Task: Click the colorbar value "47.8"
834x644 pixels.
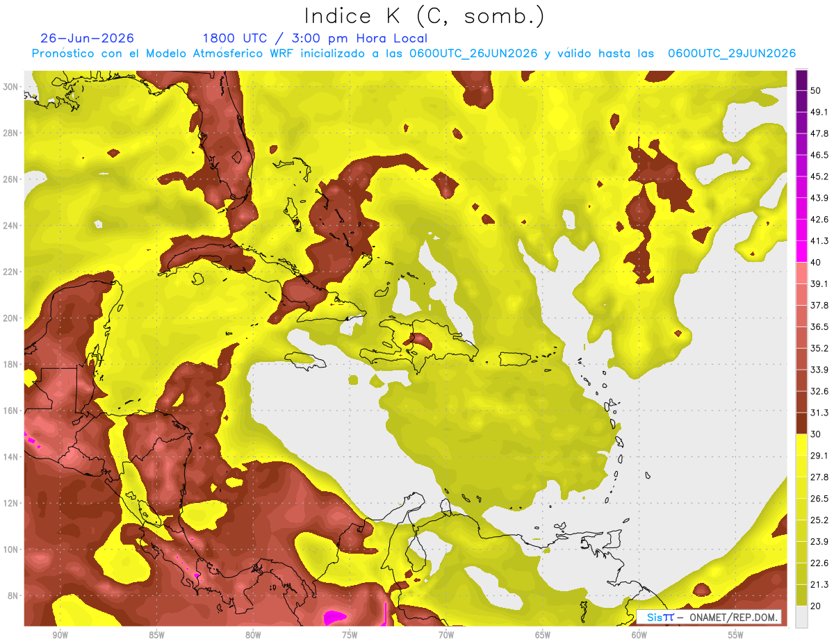Action: pos(819,133)
